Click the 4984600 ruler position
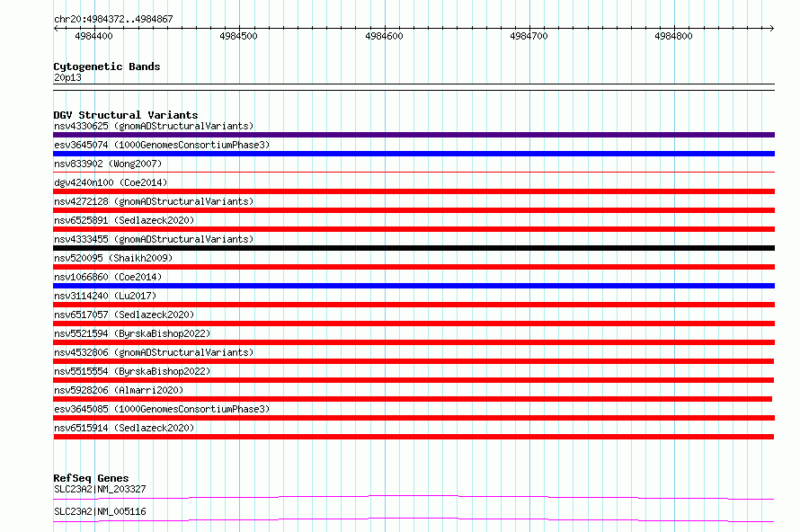This screenshot has height=532, width=800. [x=384, y=36]
